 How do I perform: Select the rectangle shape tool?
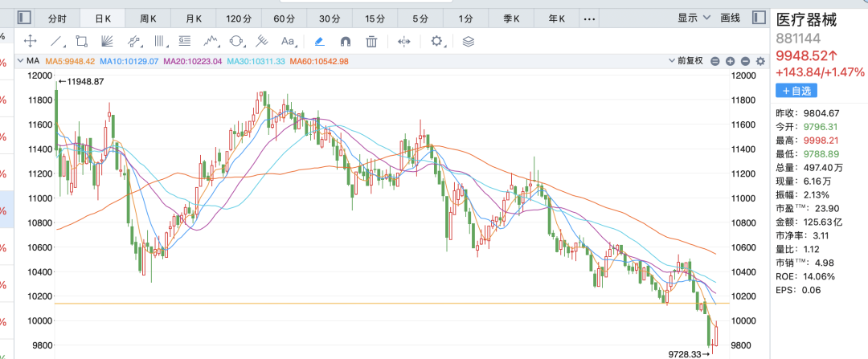(x=81, y=41)
